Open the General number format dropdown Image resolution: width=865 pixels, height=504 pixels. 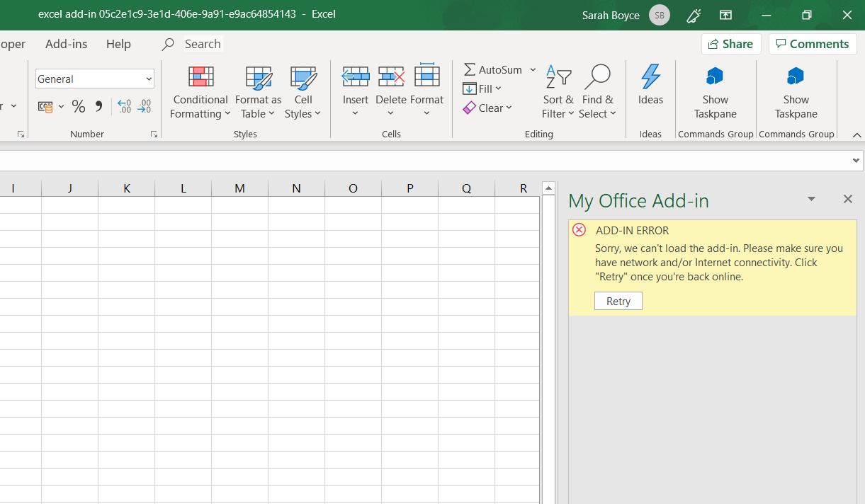pyautogui.click(x=149, y=79)
